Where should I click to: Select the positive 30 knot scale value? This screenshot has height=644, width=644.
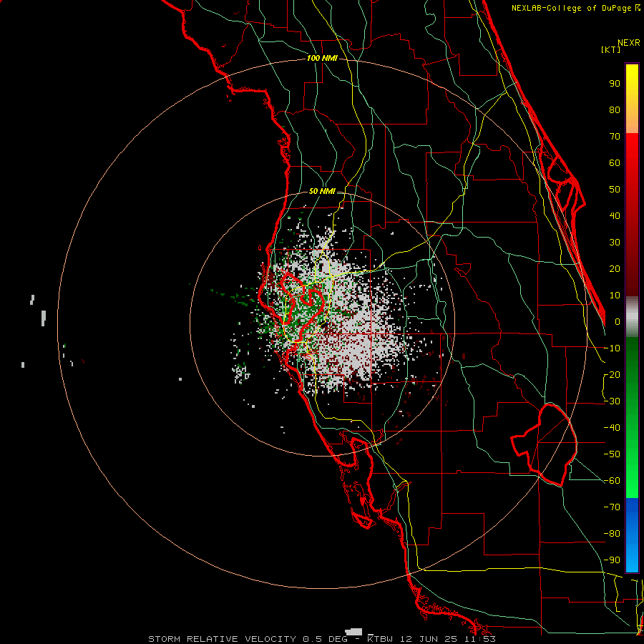coord(615,243)
